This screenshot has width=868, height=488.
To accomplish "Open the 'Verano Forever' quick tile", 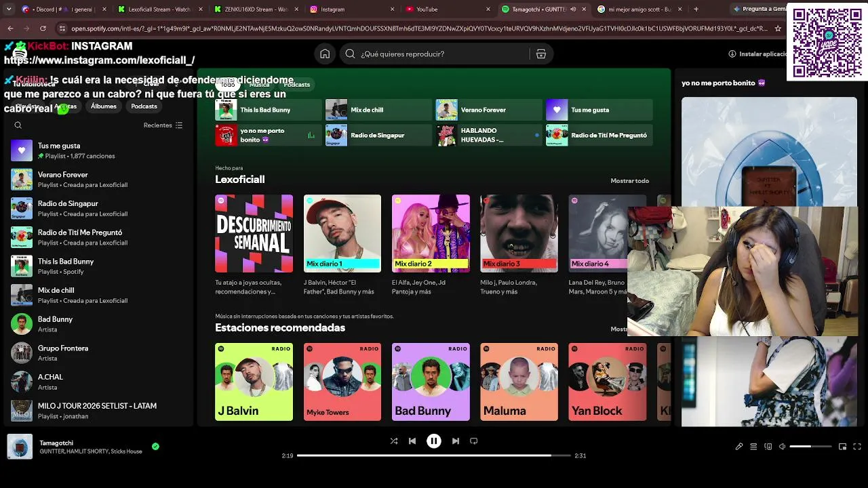I will point(489,110).
